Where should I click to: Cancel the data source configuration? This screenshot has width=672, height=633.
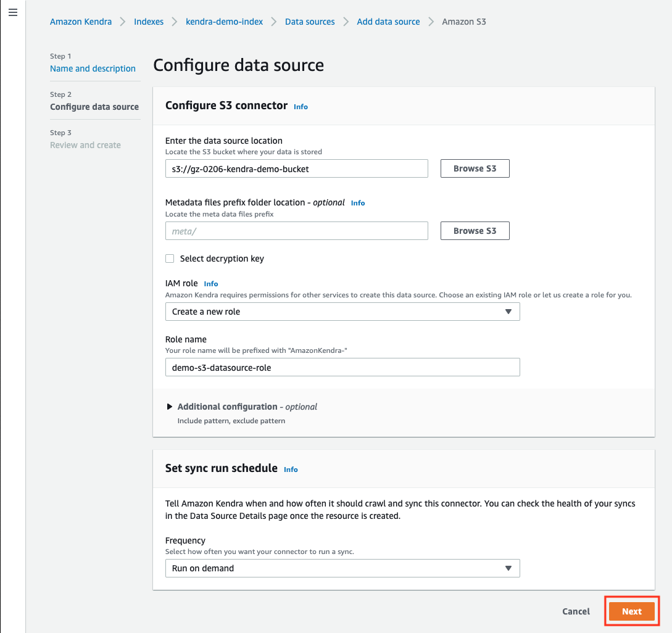[x=576, y=611]
